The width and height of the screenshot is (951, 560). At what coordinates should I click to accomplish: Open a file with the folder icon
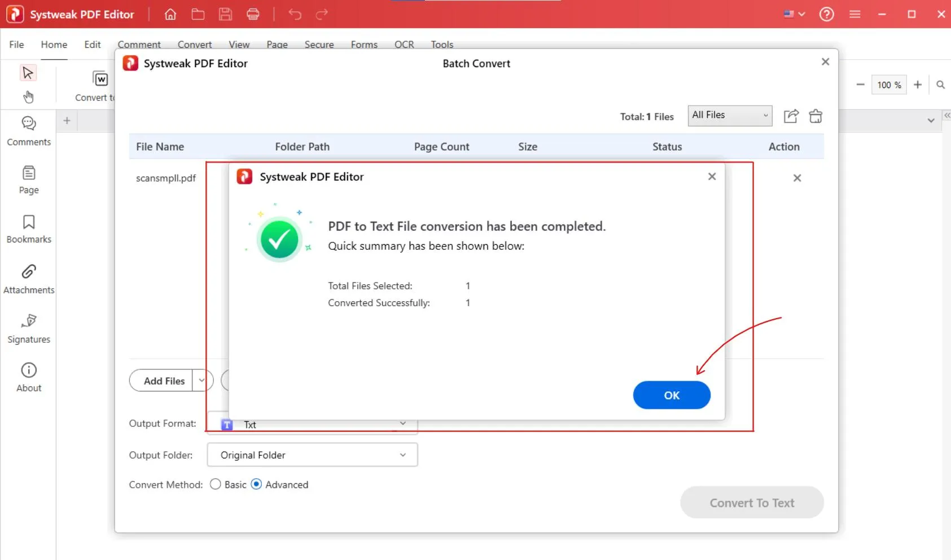click(198, 14)
